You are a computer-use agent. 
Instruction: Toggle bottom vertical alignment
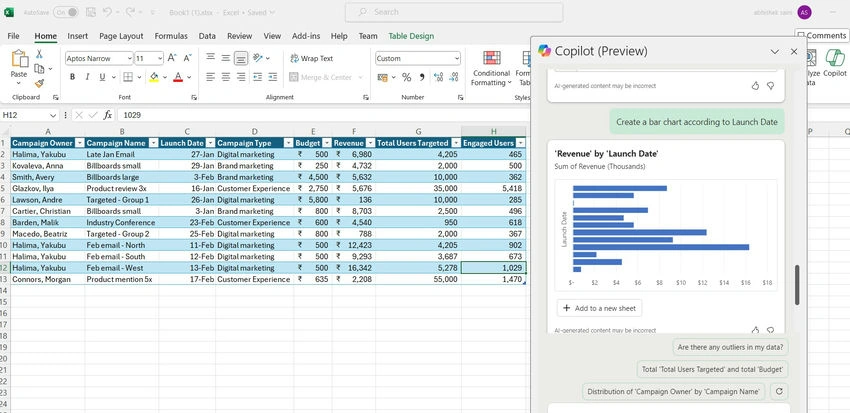pos(241,58)
